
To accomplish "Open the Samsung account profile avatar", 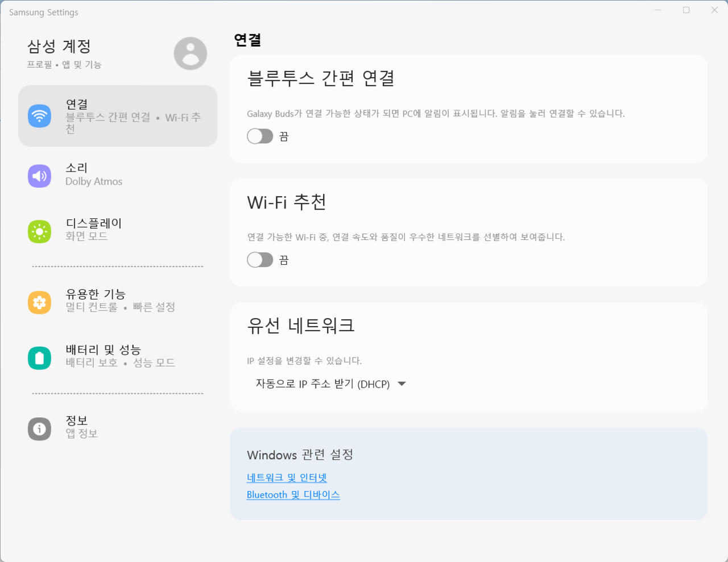I will click(190, 53).
